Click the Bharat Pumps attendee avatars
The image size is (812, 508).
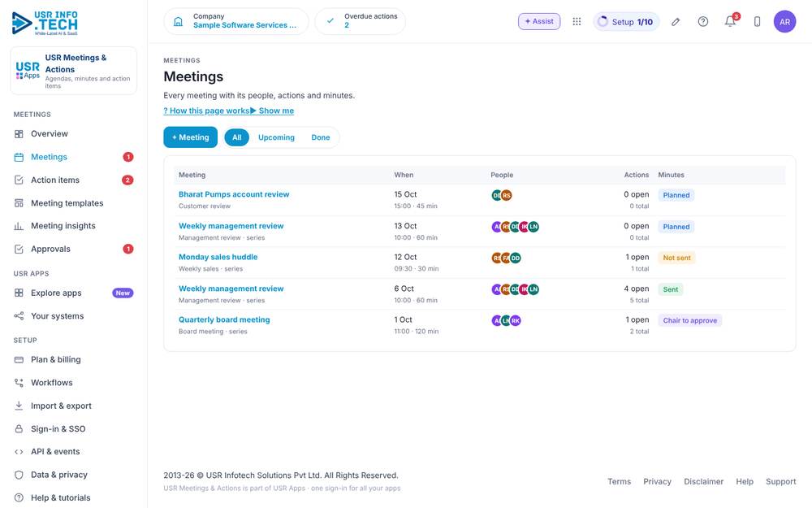coord(501,195)
